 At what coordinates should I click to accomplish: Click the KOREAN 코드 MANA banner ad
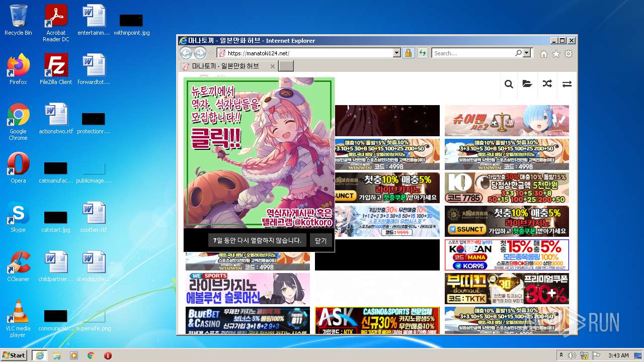click(507, 255)
